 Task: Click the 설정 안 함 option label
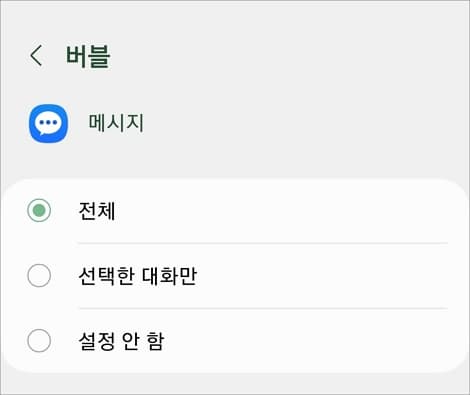coord(121,341)
